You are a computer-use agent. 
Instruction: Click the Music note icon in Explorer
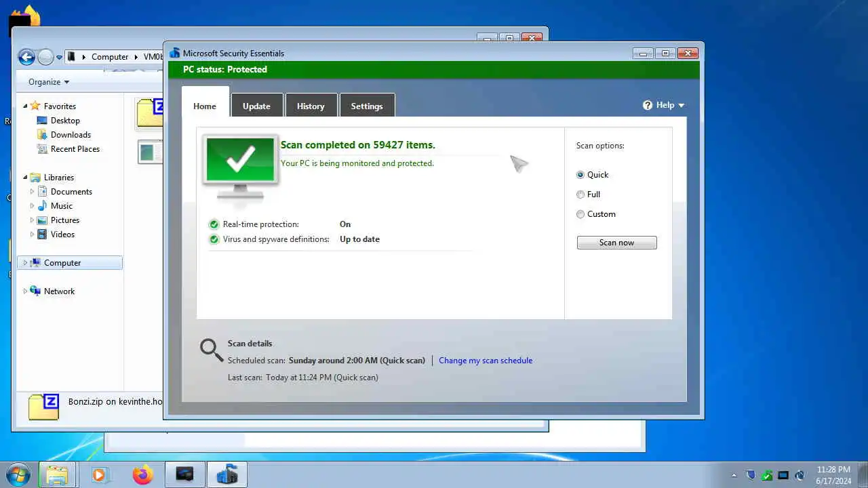pos(42,205)
